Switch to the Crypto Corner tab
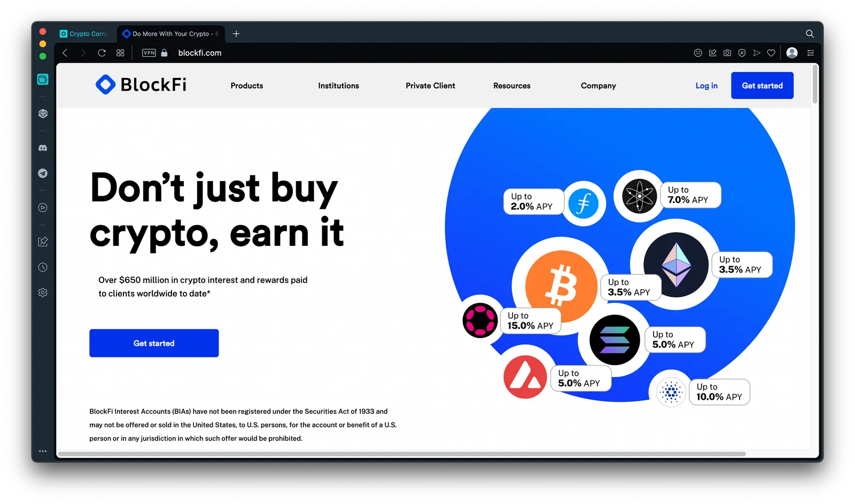855x504 pixels. click(x=84, y=34)
